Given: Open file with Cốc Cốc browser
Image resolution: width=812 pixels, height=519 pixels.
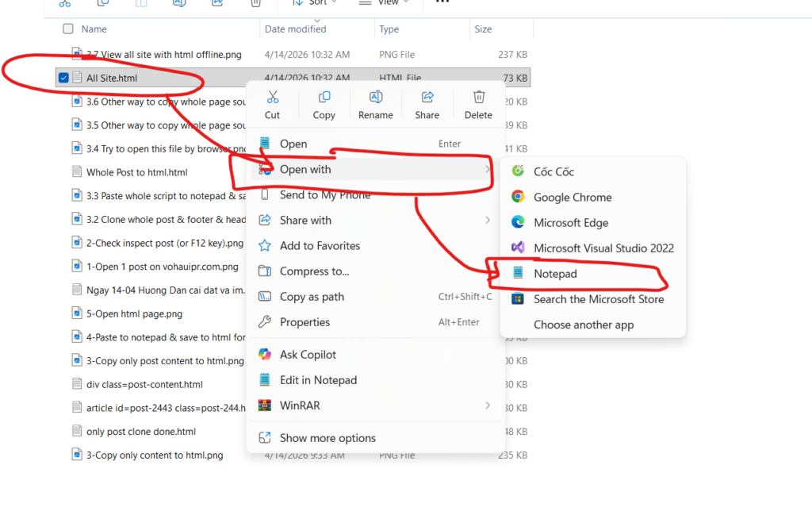Looking at the screenshot, I should tap(553, 172).
